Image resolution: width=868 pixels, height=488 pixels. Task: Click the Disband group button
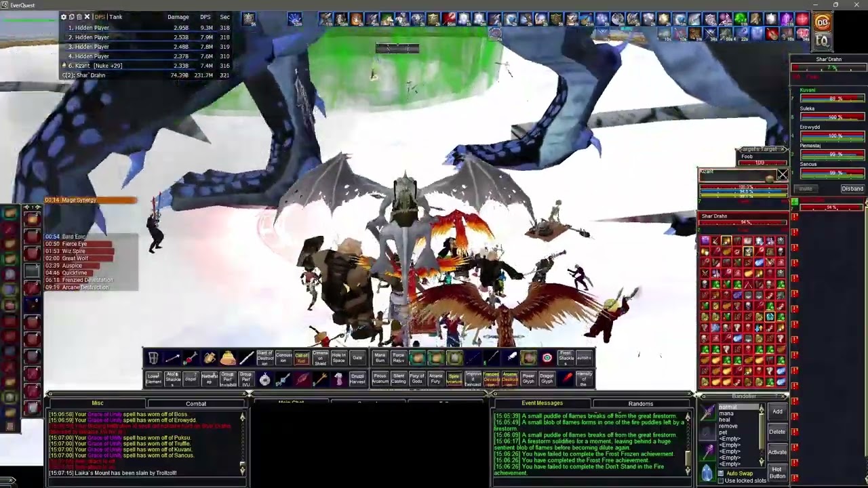tap(852, 188)
